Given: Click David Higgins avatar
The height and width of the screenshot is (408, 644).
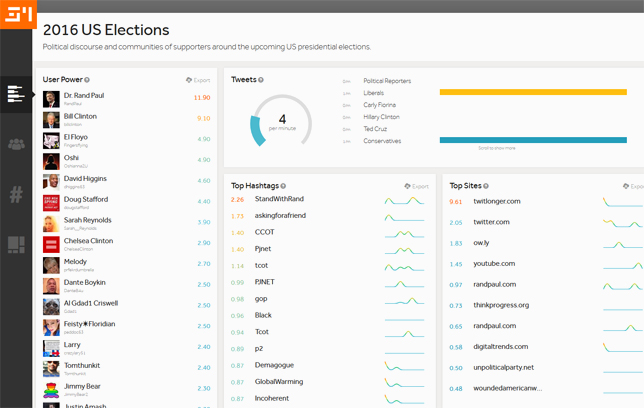Looking at the screenshot, I should [x=51, y=182].
